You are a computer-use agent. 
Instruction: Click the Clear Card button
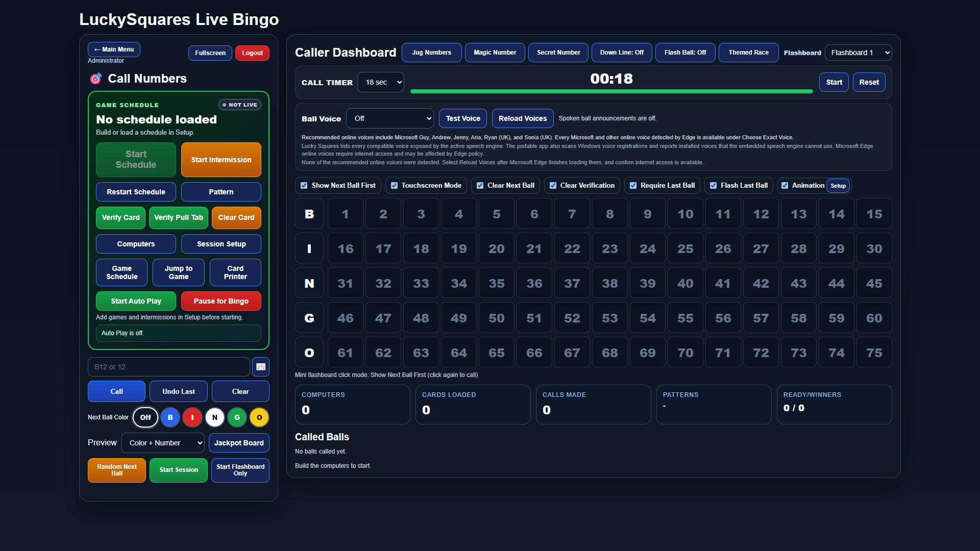(x=236, y=218)
